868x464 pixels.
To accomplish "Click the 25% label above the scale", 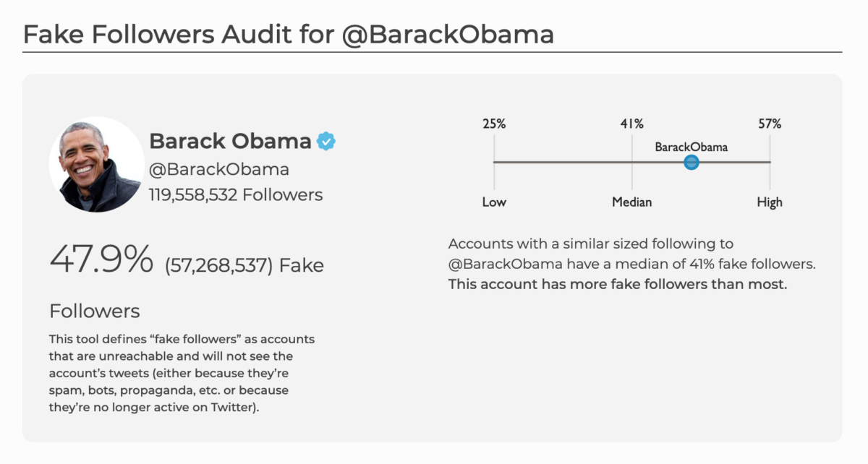I will pyautogui.click(x=494, y=124).
